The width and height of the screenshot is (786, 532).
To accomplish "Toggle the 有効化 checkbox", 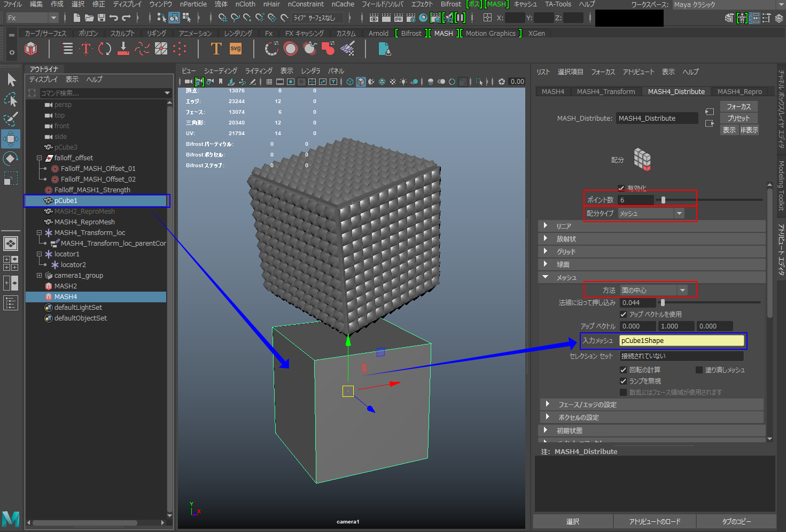I will point(621,188).
